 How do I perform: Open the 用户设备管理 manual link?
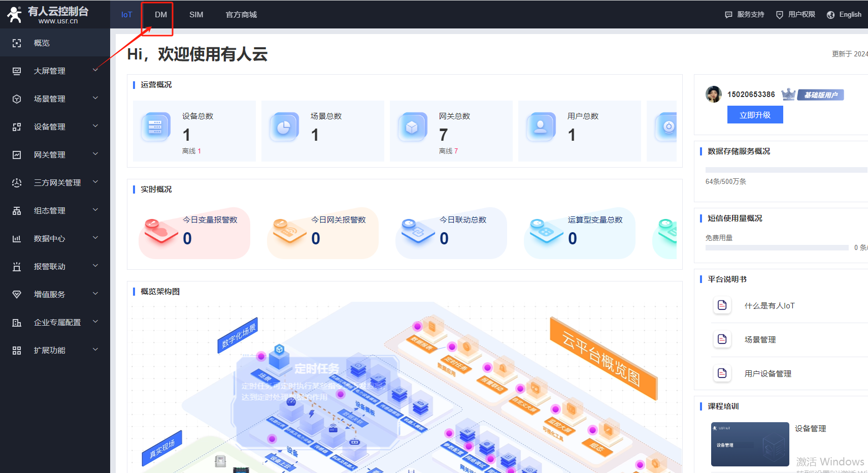pos(767,373)
